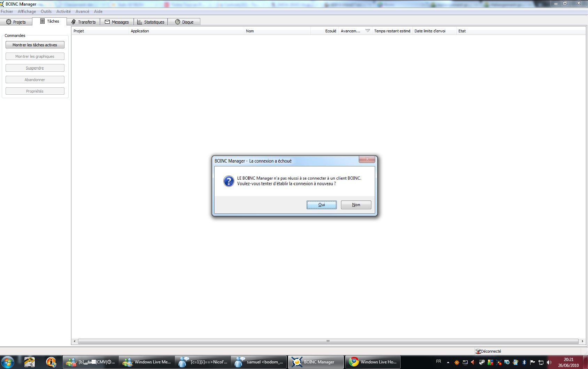Switch to the Transferts tab
Image resolution: width=588 pixels, height=369 pixels.
[83, 22]
